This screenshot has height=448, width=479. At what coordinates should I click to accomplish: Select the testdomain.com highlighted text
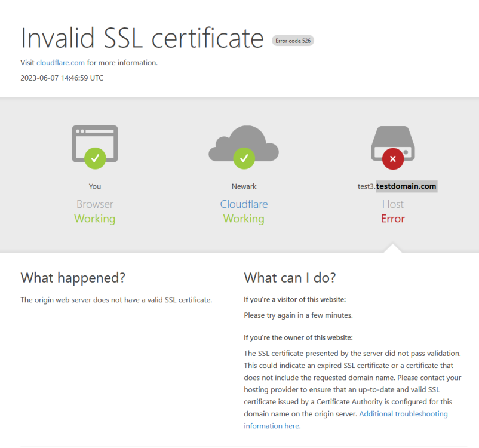(406, 186)
